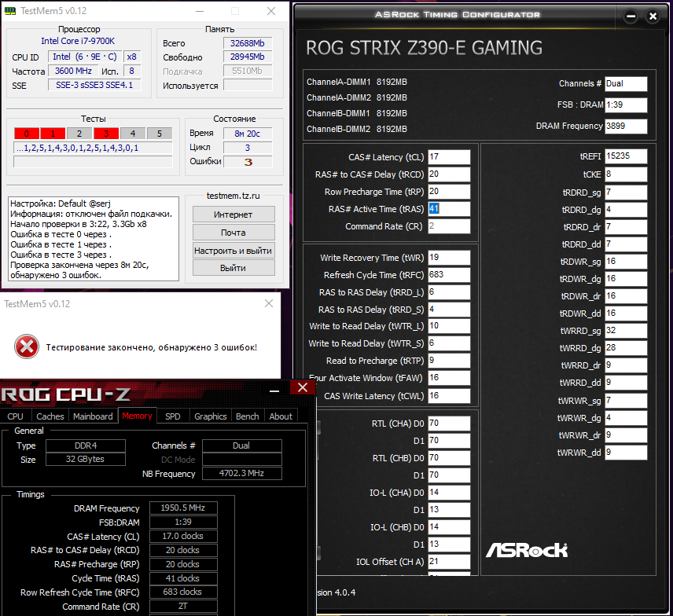Click the tRRD_S value field
Image resolution: width=673 pixels, height=616 pixels.
pyautogui.click(x=449, y=310)
